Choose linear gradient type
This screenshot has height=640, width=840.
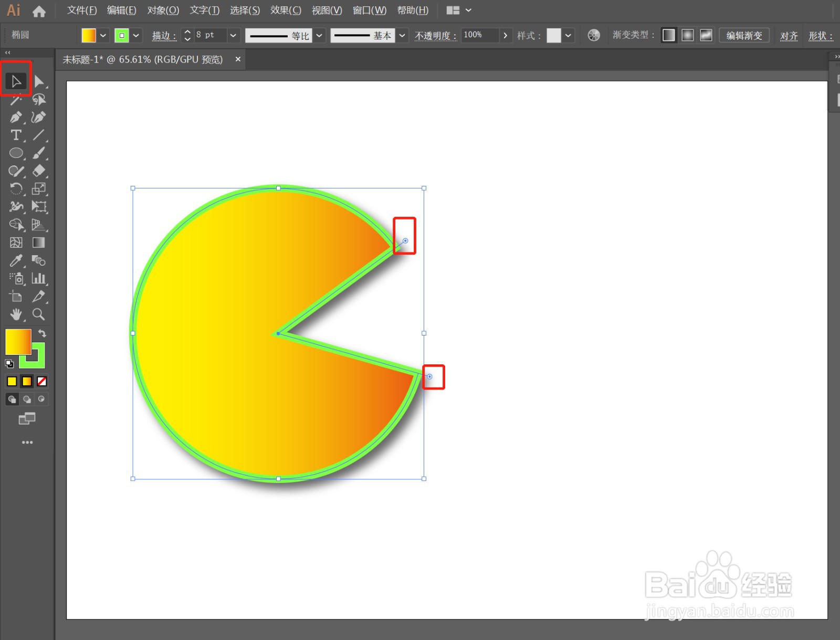pyautogui.click(x=668, y=35)
